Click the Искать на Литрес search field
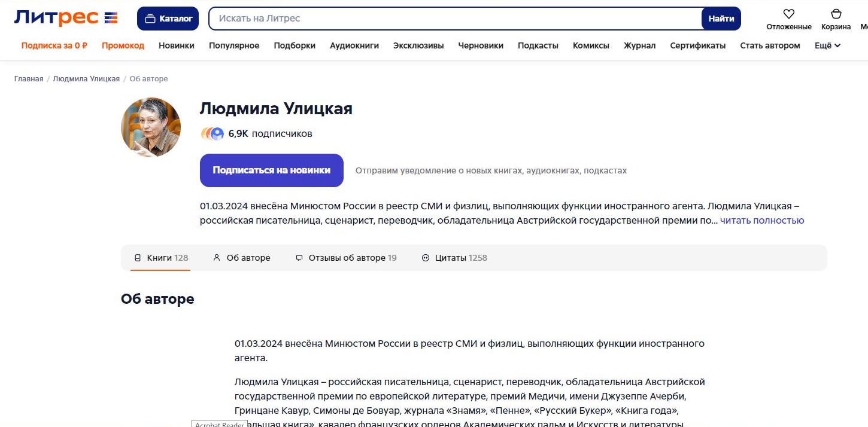 [x=455, y=19]
